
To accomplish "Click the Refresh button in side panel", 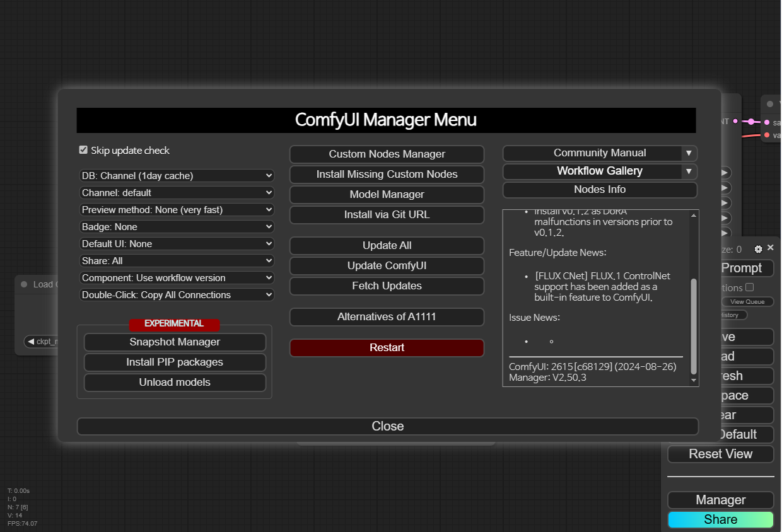I will tap(747, 376).
